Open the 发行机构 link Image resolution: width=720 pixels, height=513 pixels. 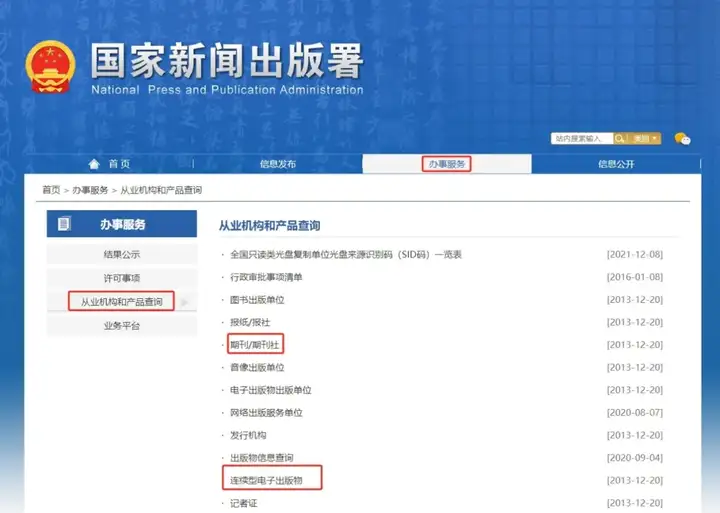pyautogui.click(x=248, y=435)
